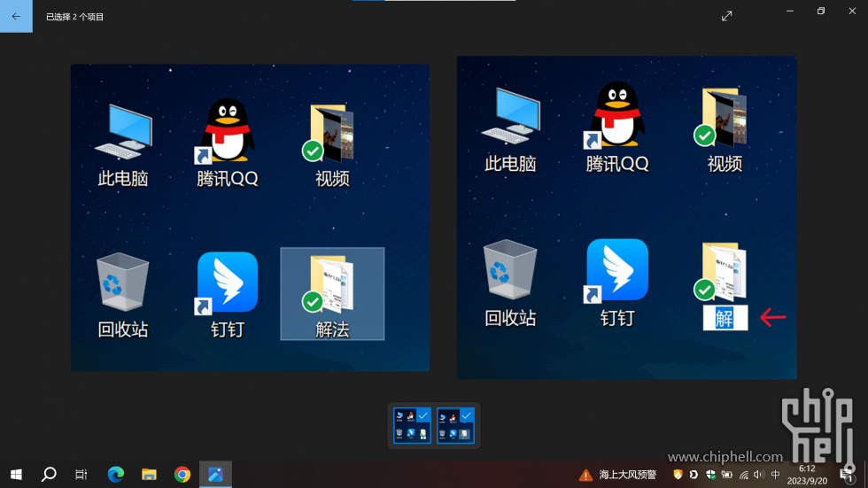Image resolution: width=868 pixels, height=488 pixels.
Task: Open the Wi-Fi network tray icon
Action: pyautogui.click(x=743, y=475)
